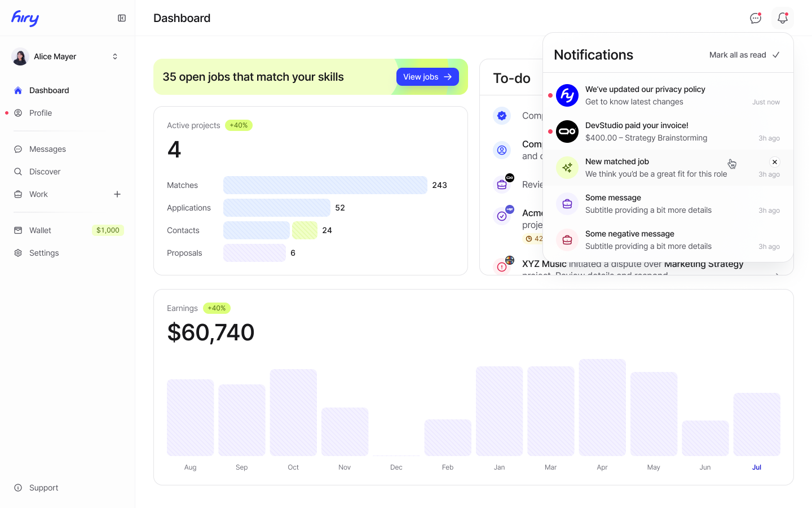Select the red briefcase negative message icon
The width and height of the screenshot is (812, 508).
click(567, 240)
